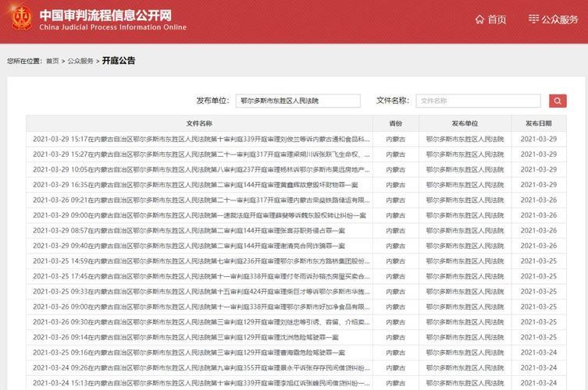The width and height of the screenshot is (588, 390).
Task: Click the 开庭公告 breadcrumb heading
Action: (119, 61)
